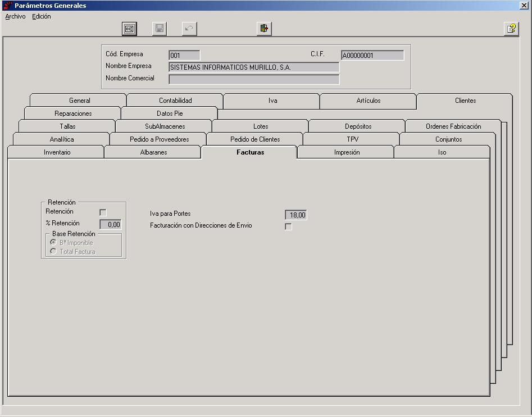Click the Nombre Empresa field

[254, 67]
